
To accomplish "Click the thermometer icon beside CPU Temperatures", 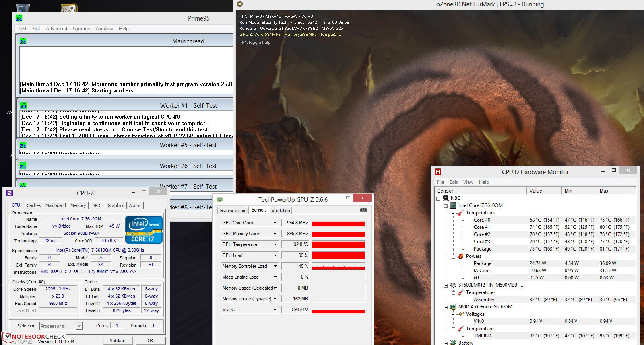I will pyautogui.click(x=461, y=213).
